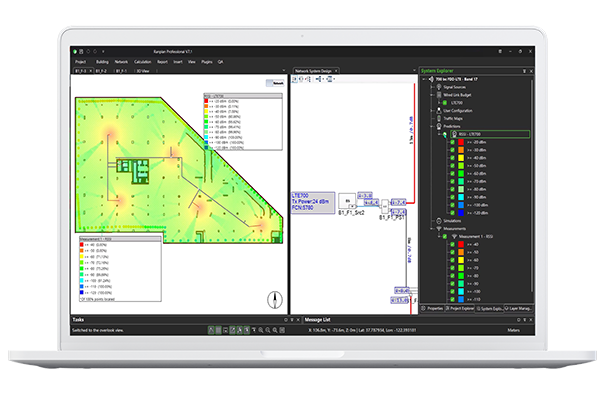
Task: Click the redo arrow in the title bar
Action: coord(95,51)
